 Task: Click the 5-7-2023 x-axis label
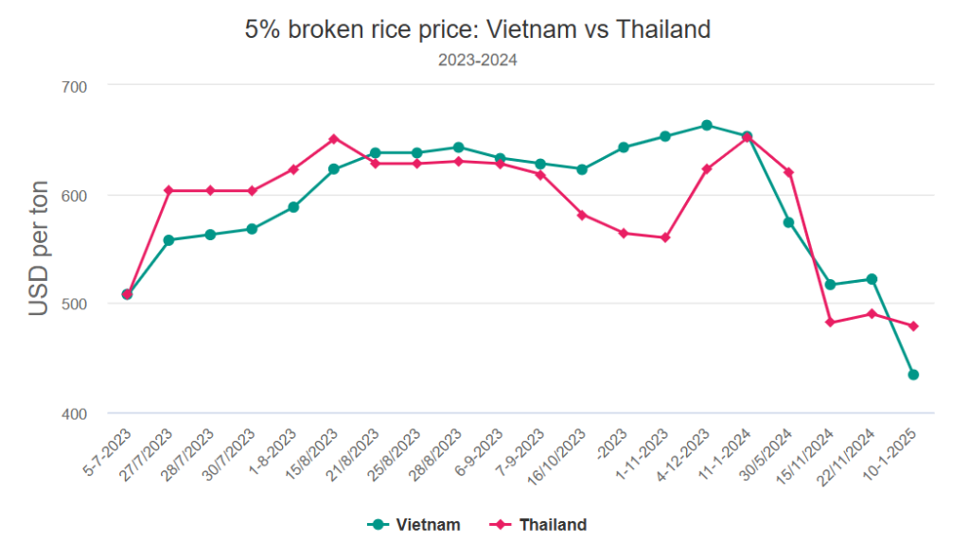pos(106,450)
